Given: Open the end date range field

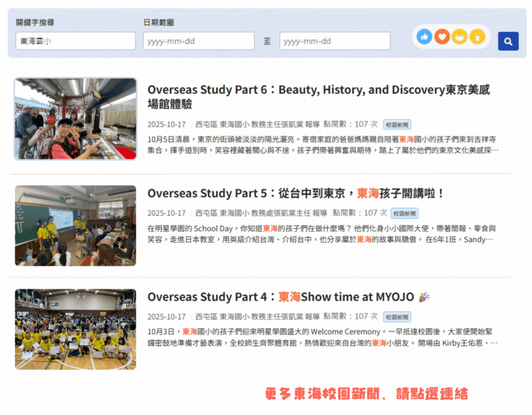Looking at the screenshot, I should coord(335,41).
